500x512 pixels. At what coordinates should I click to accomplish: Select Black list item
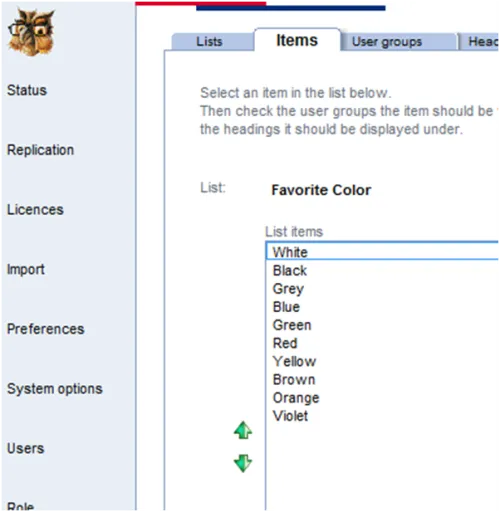[382, 270]
